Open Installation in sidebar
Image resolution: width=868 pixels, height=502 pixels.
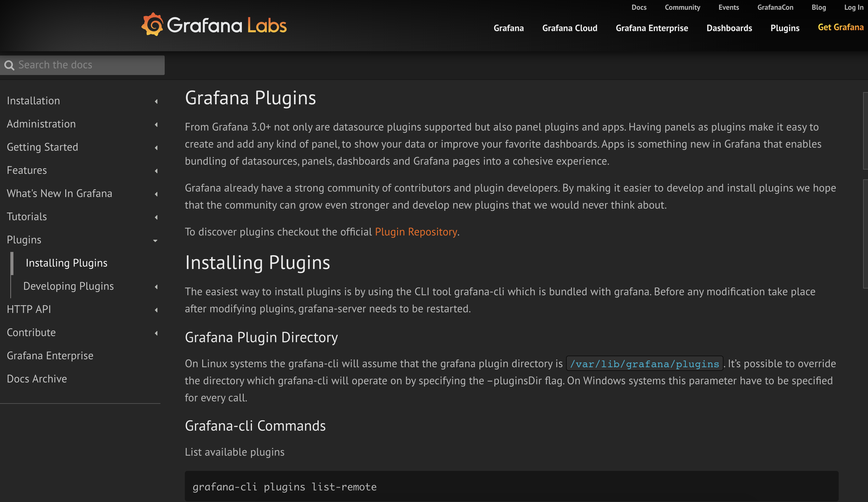pos(34,101)
